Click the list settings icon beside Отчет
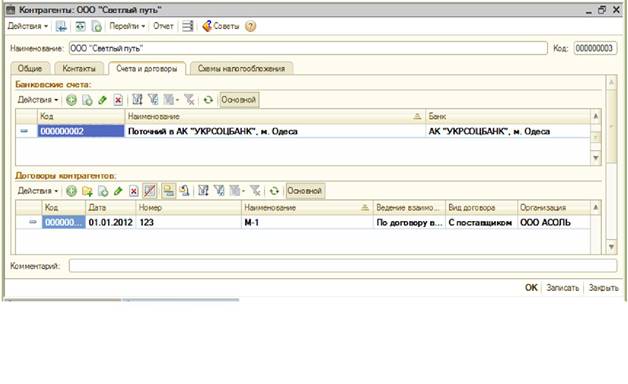 click(x=187, y=26)
